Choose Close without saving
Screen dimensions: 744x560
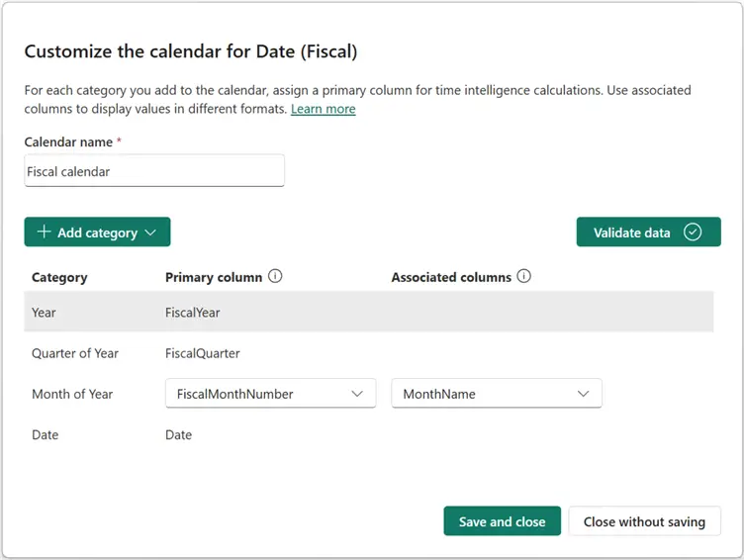pyautogui.click(x=644, y=521)
